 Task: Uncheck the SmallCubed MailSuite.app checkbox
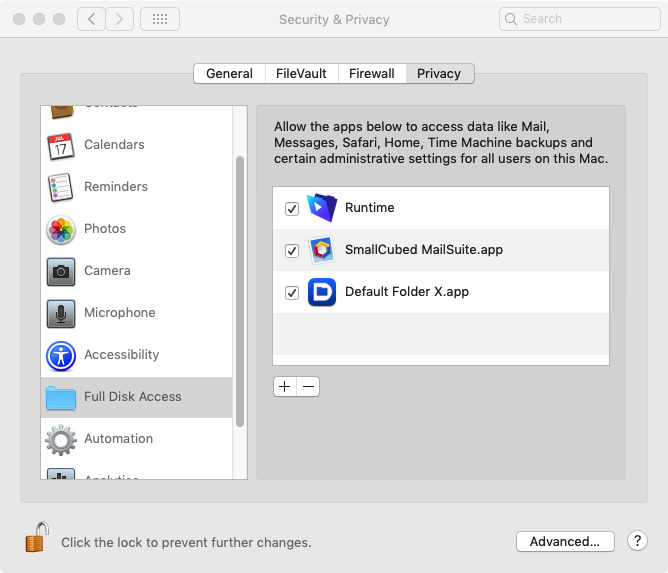click(292, 251)
